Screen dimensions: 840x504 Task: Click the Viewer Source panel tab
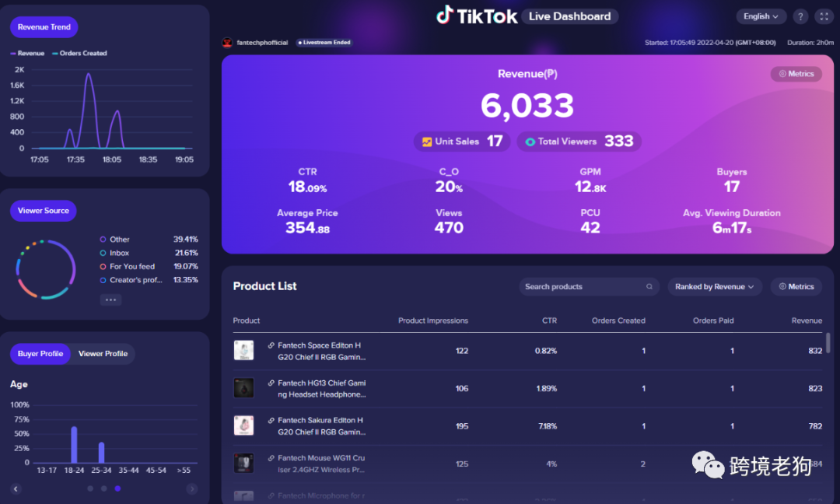[x=44, y=211]
